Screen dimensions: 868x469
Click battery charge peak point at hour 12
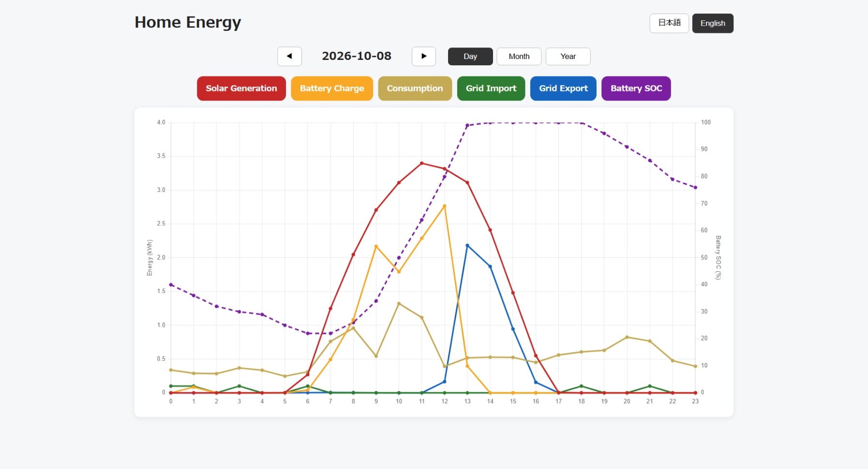click(445, 206)
